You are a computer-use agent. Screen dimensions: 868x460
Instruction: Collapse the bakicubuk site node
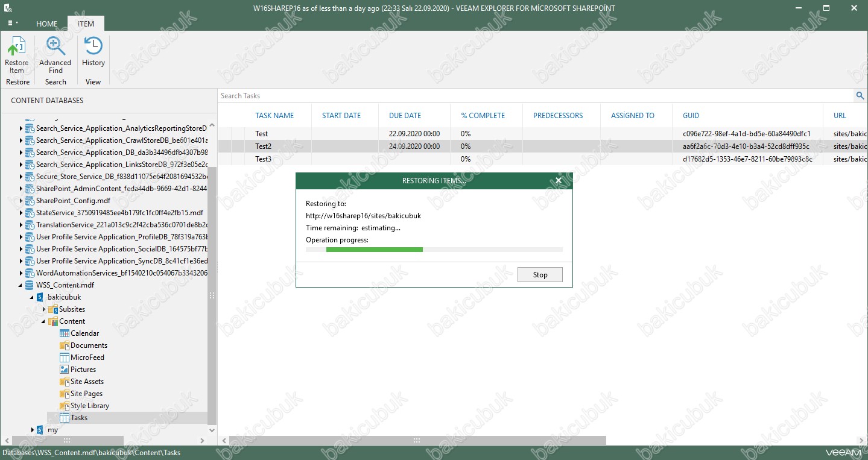click(x=33, y=297)
